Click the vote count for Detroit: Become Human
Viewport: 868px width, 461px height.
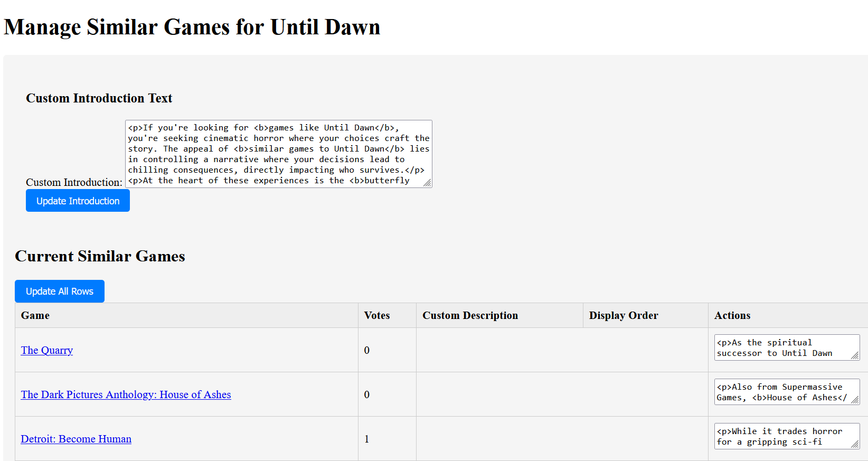click(x=367, y=439)
